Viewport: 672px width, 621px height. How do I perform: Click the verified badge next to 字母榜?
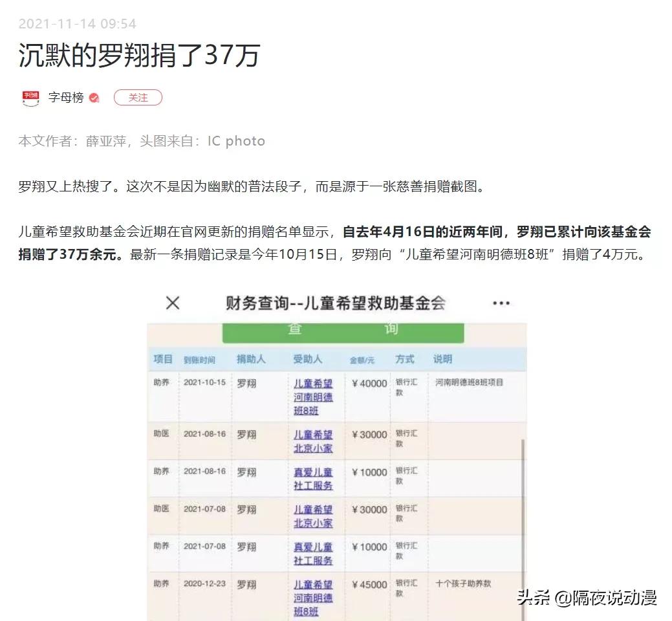coord(93,95)
